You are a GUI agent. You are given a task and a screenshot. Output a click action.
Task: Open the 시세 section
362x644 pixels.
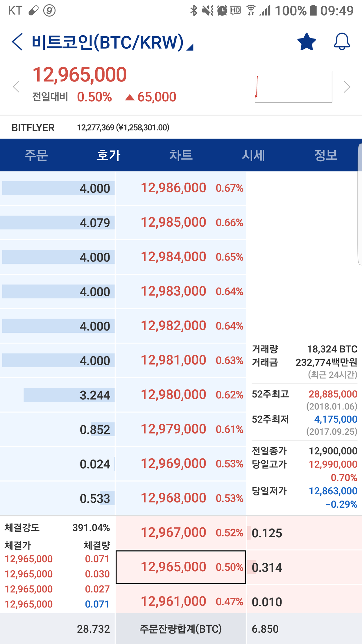click(254, 155)
